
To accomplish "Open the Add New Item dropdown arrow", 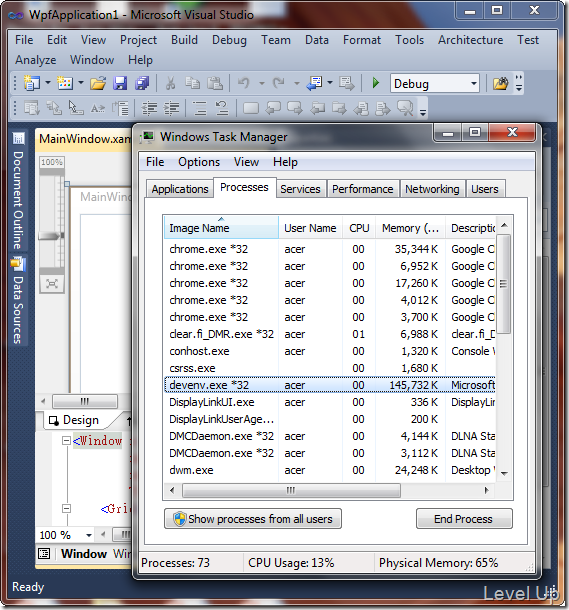I will click(x=81, y=83).
